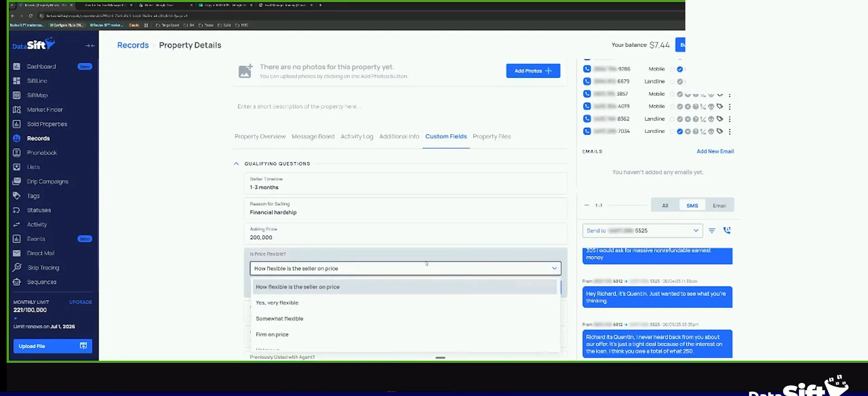Screen dimensions: 868x396
Task: Choose 'Somewhat flexible' option
Action: pos(405,319)
